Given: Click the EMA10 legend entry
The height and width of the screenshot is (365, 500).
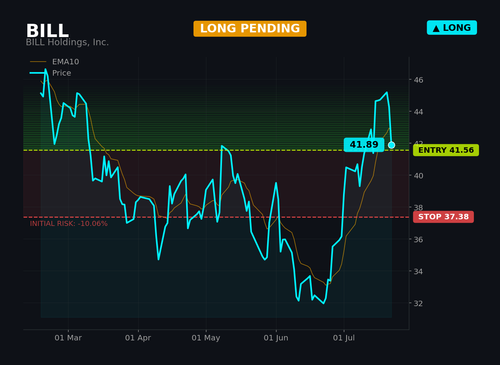Looking at the screenshot, I should tap(54, 62).
